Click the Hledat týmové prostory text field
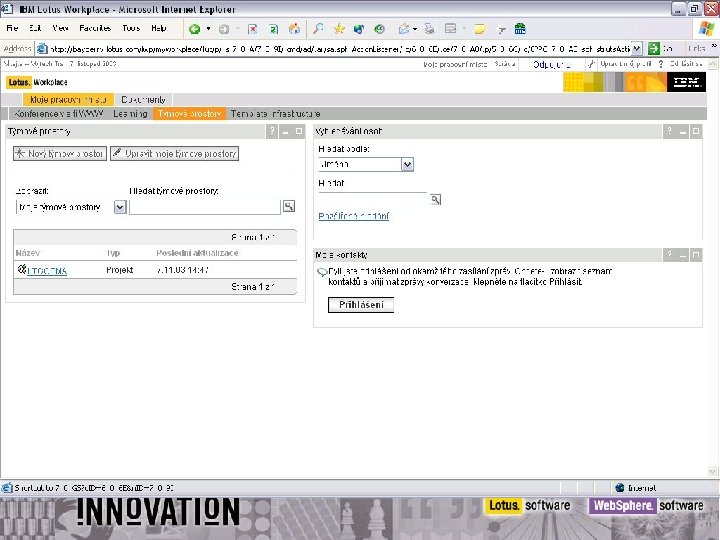720x540 pixels. [x=205, y=208]
